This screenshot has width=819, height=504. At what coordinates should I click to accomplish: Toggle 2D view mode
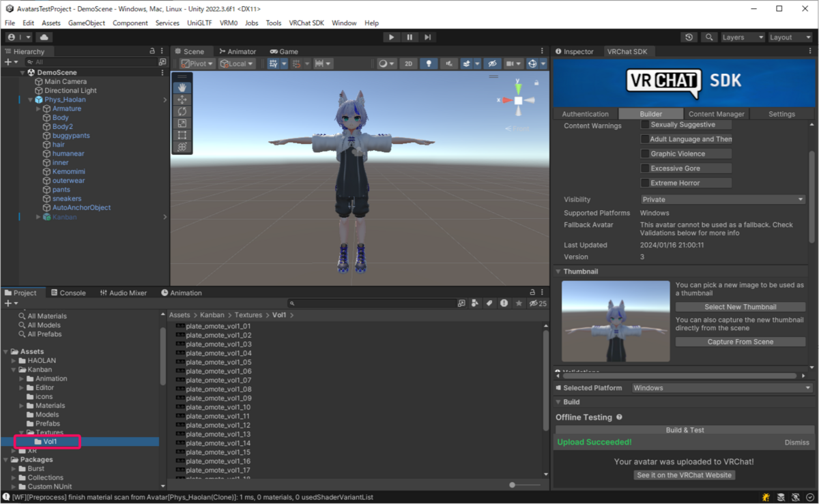(x=408, y=63)
